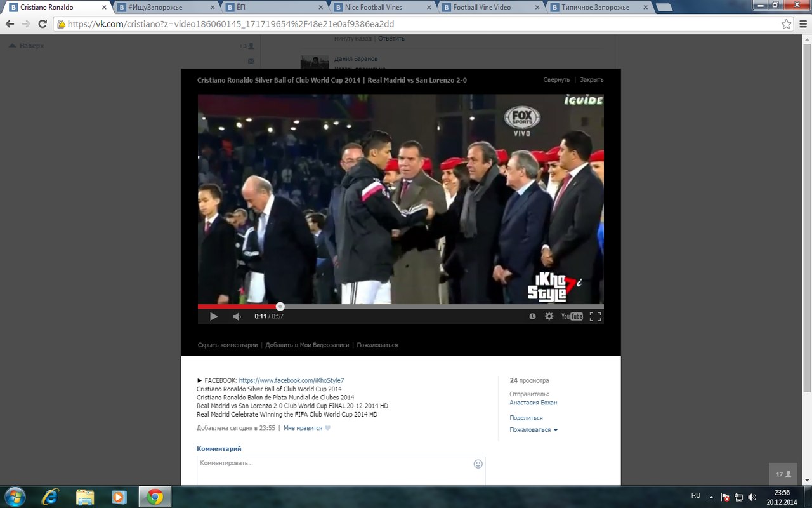812x508 pixels.
Task: Click the +3 friends counter at top
Action: click(x=246, y=46)
